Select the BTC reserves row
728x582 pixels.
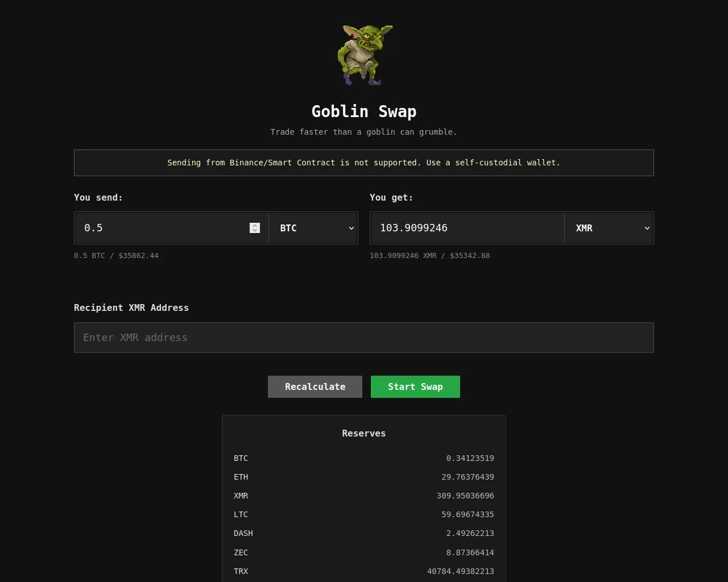pos(364,458)
